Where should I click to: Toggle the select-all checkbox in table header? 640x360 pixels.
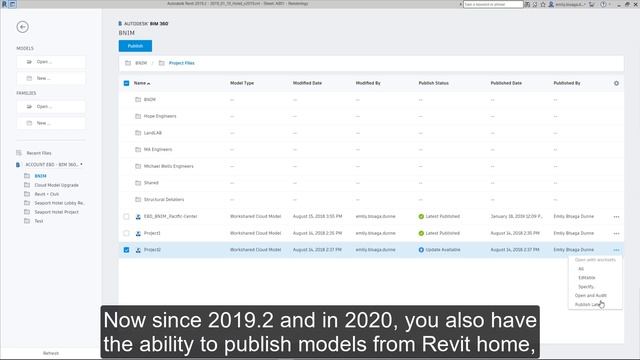[126, 83]
